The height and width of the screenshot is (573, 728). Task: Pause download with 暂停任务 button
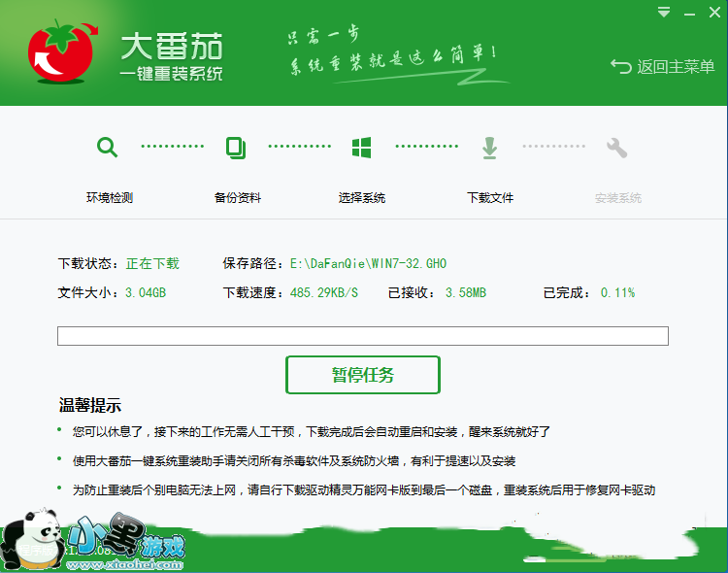[x=363, y=375]
